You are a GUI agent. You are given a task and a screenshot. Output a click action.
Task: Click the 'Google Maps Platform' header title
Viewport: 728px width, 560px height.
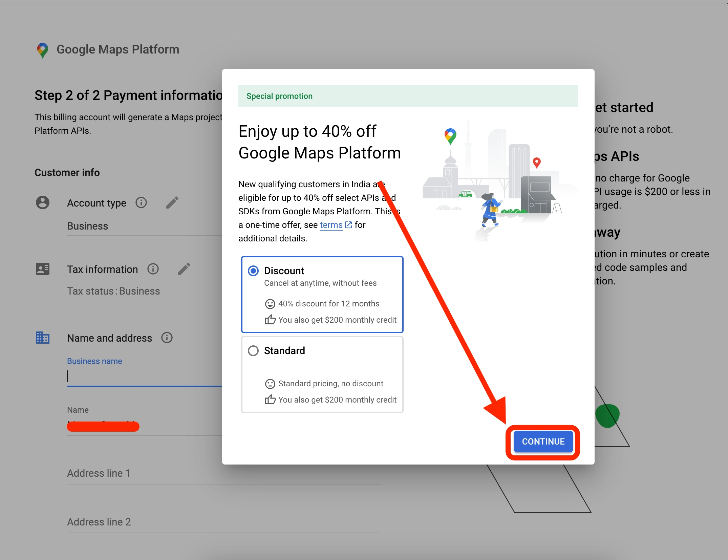click(x=118, y=49)
